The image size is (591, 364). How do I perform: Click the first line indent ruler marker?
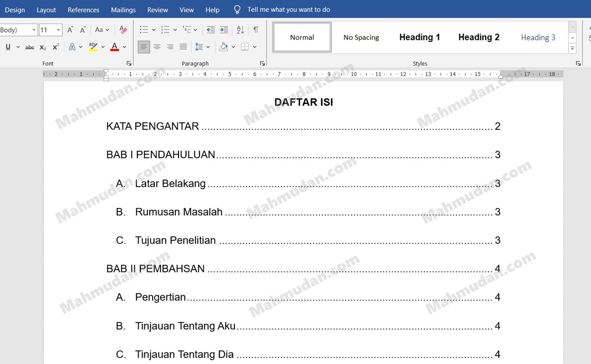coord(106,72)
